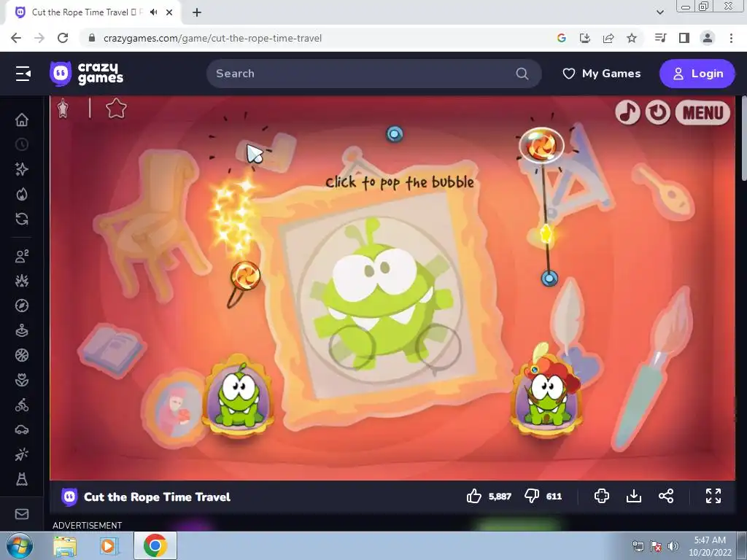Expand the tab search chevron
747x560 pixels.
[659, 12]
